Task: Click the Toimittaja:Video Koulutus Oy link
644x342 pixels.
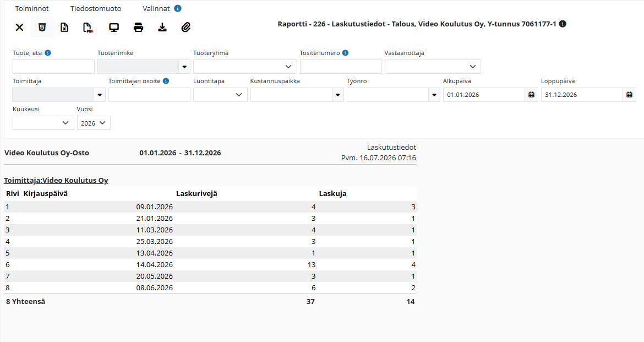Action: click(56, 181)
